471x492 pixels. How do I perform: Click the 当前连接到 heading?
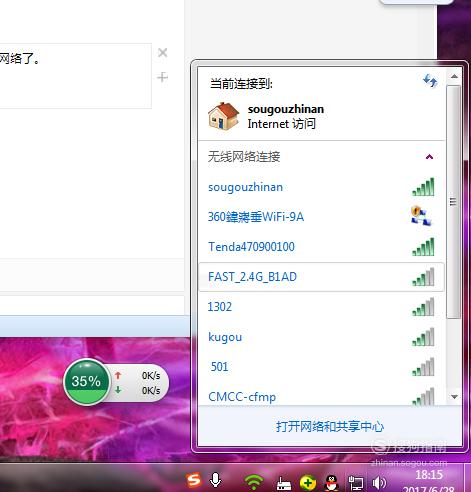click(x=241, y=84)
